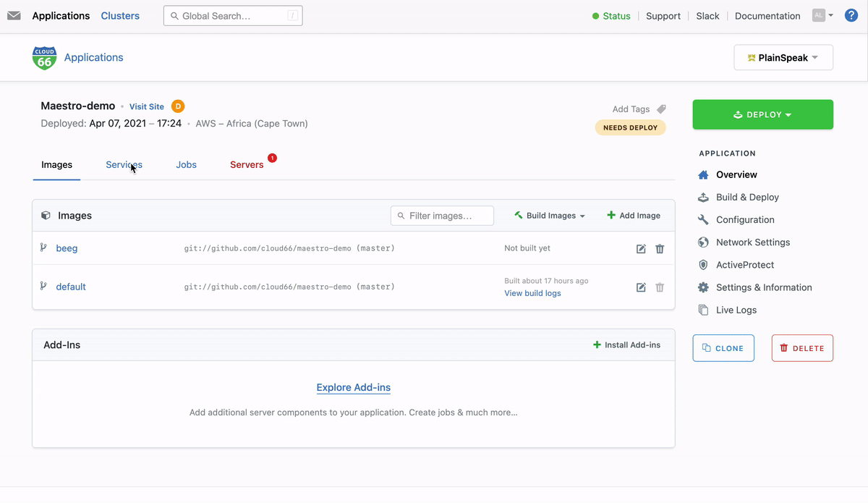Switch to the Images tab
Viewport: 868px width, 503px height.
click(x=57, y=165)
